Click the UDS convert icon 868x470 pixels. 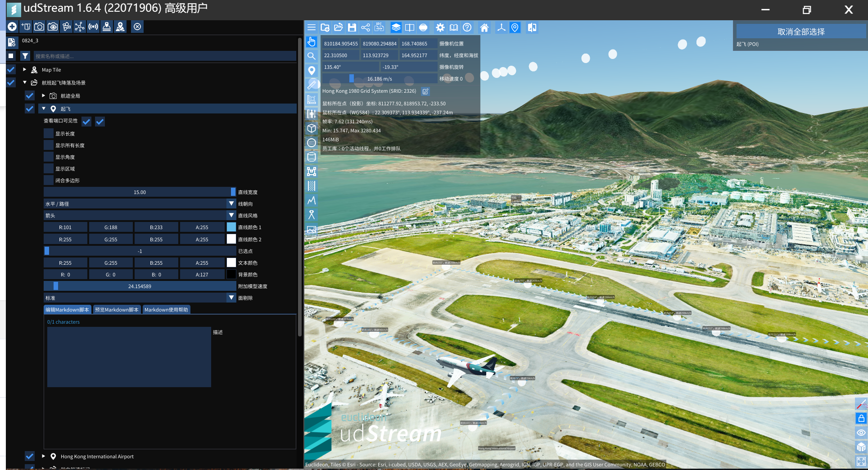pos(379,27)
